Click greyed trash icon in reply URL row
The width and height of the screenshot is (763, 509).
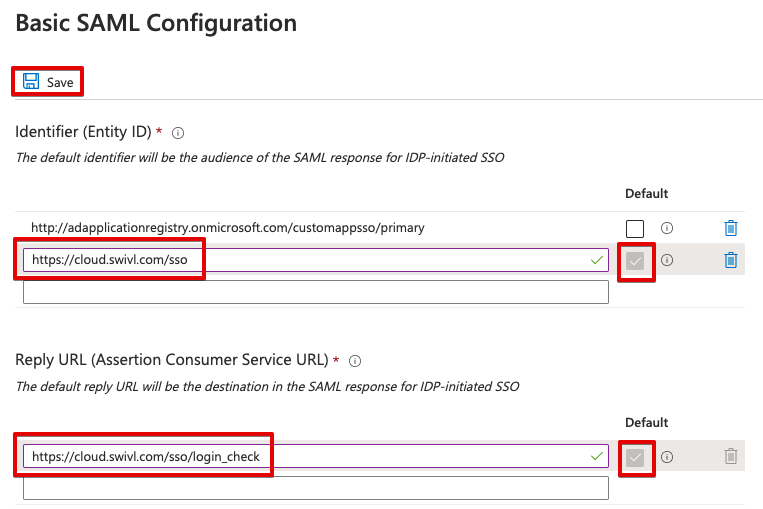(x=730, y=456)
